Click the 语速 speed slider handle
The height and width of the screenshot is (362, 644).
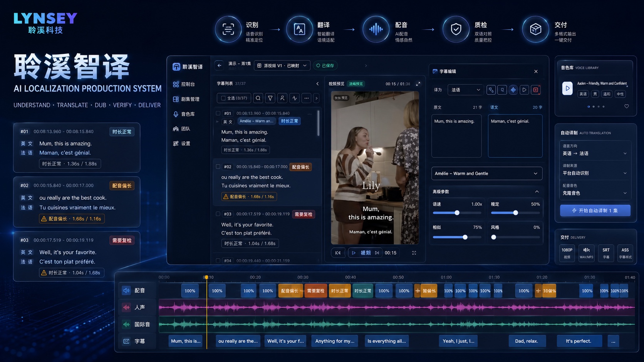tap(457, 213)
